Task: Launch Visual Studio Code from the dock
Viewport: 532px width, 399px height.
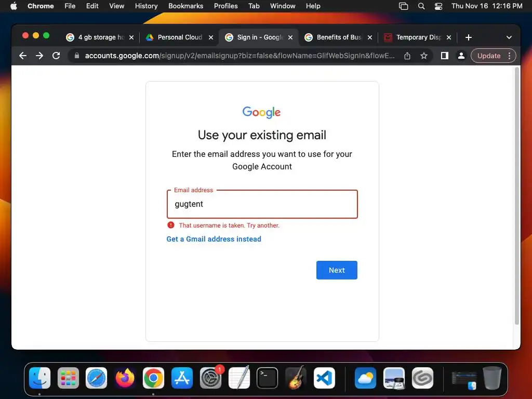Action: 324,378
